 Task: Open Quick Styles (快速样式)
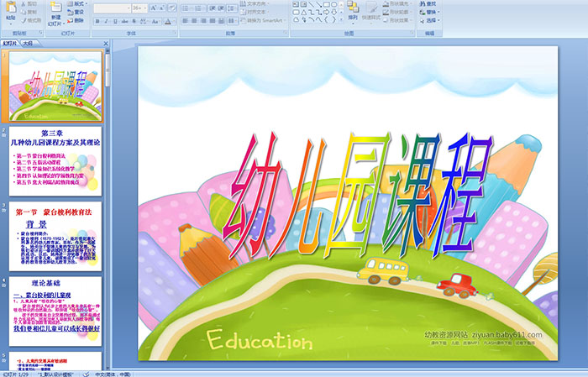tap(371, 11)
